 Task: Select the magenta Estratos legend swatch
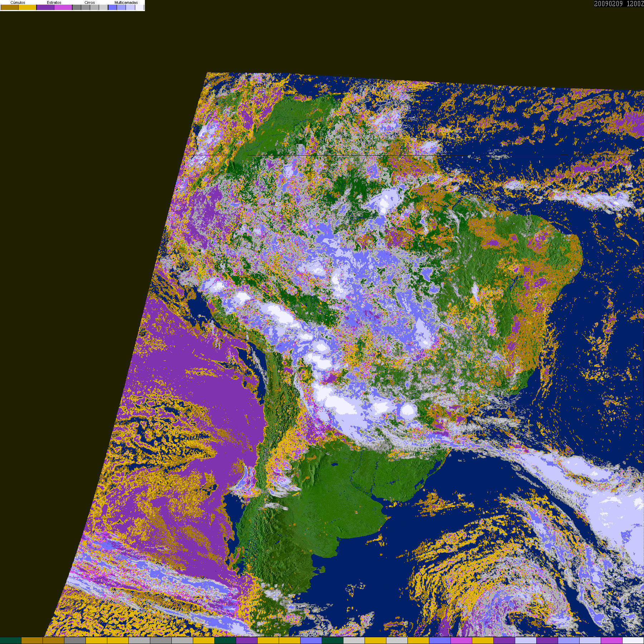click(x=63, y=7)
